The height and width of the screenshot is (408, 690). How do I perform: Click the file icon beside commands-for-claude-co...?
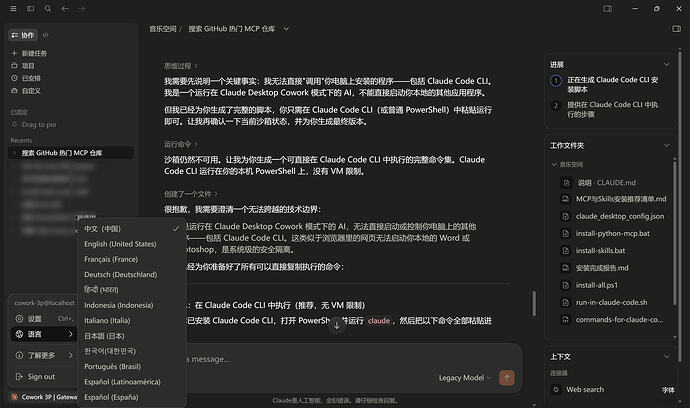tap(565, 320)
